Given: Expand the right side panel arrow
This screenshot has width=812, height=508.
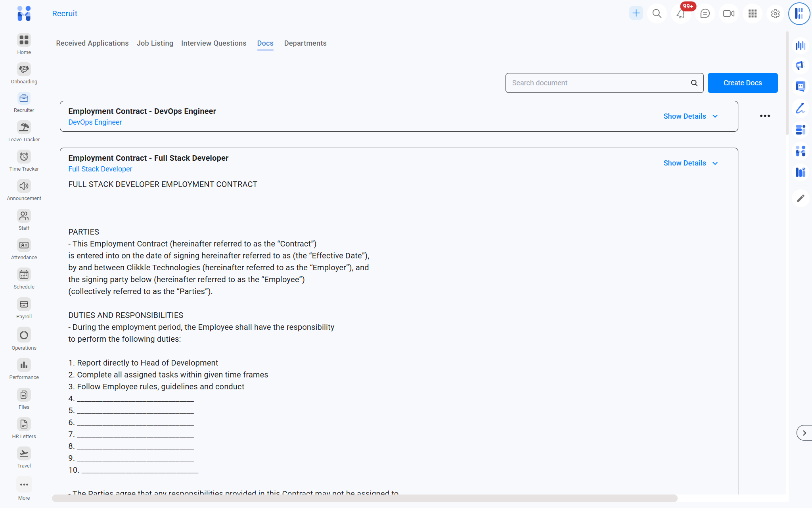Looking at the screenshot, I should point(804,433).
